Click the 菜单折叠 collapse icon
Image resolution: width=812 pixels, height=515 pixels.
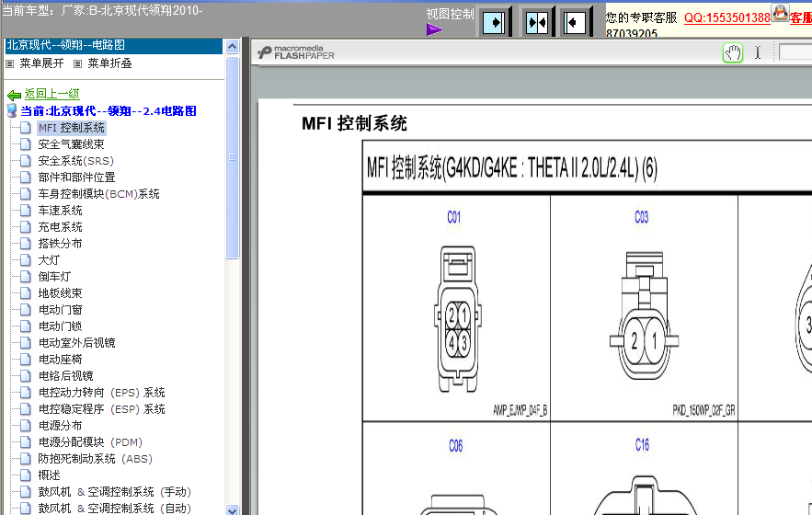(x=77, y=63)
